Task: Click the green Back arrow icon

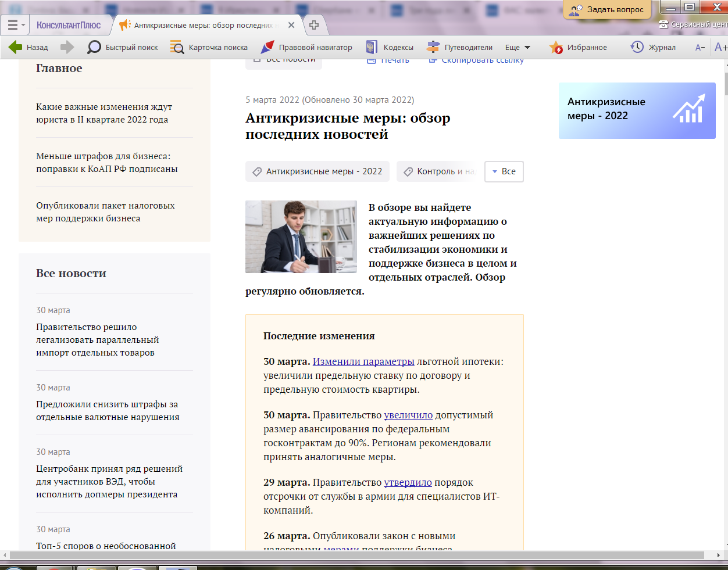Action: click(x=16, y=47)
